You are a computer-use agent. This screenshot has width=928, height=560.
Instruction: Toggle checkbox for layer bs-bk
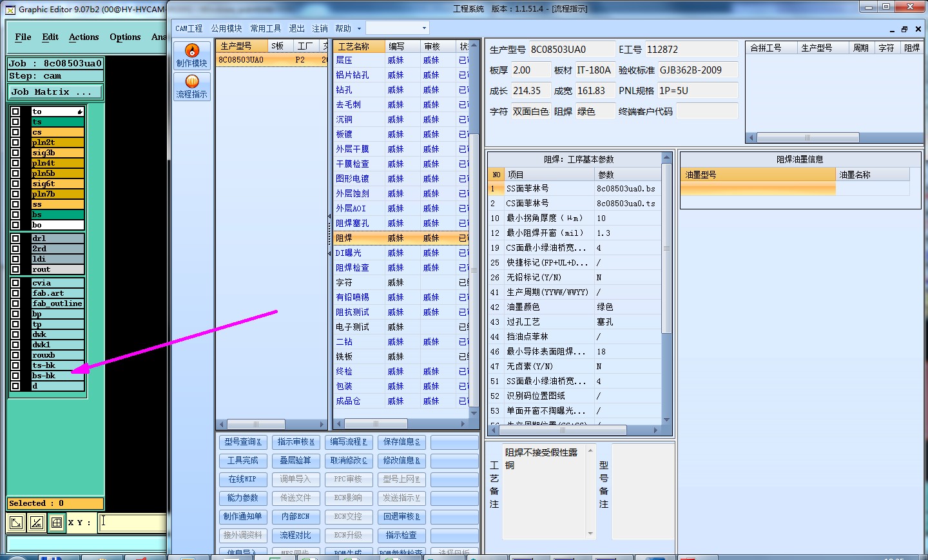click(15, 376)
